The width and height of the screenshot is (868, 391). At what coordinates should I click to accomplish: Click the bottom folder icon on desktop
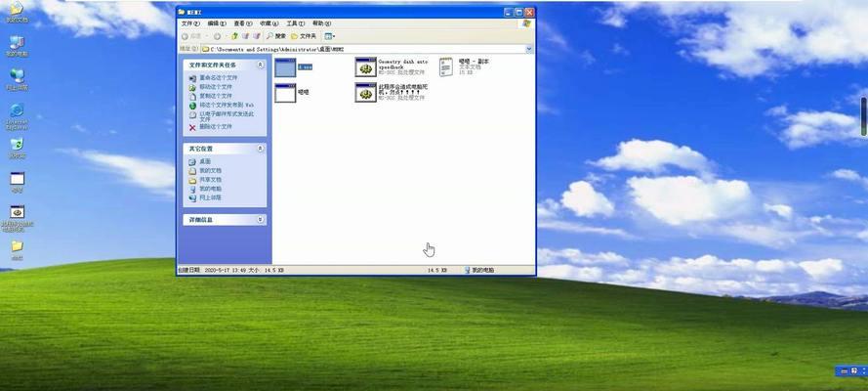(x=18, y=246)
